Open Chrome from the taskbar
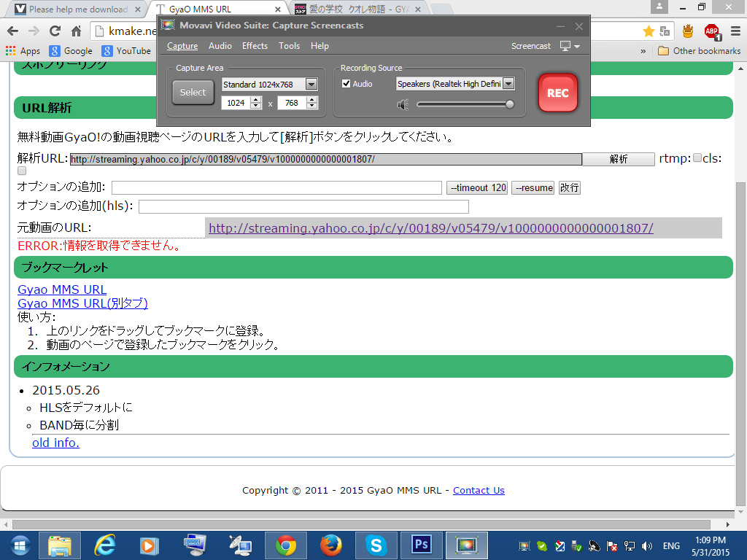 286,545
